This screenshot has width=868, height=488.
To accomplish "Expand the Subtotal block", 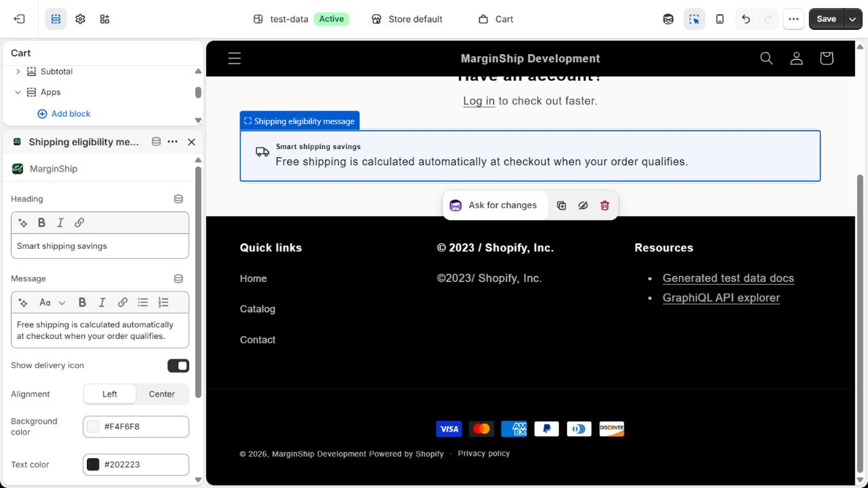I will pyautogui.click(x=17, y=72).
